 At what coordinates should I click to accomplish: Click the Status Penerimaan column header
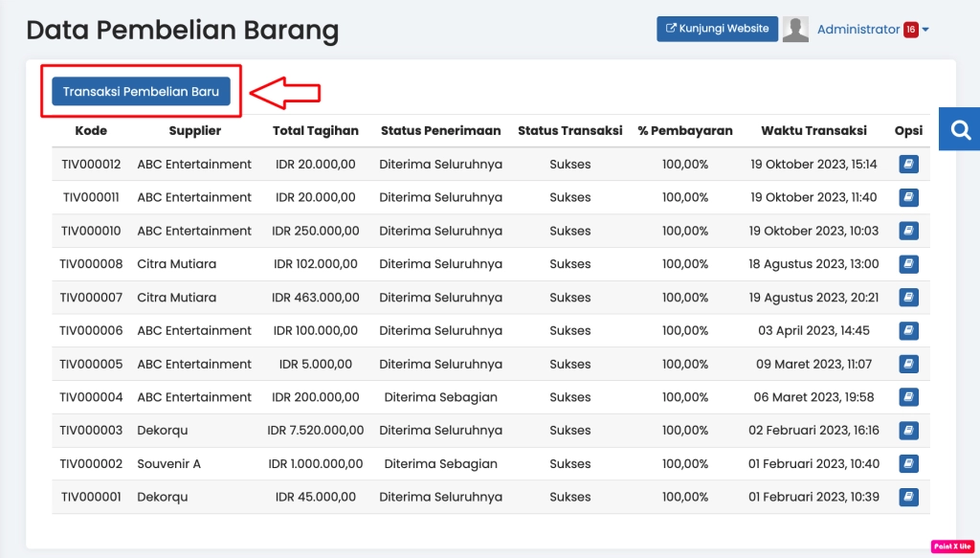442,130
